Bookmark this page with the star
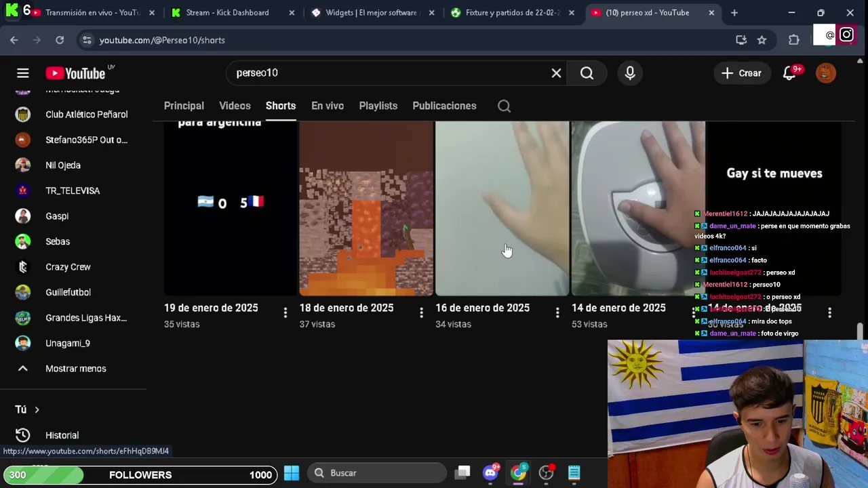The height and width of the screenshot is (488, 868). tap(762, 40)
